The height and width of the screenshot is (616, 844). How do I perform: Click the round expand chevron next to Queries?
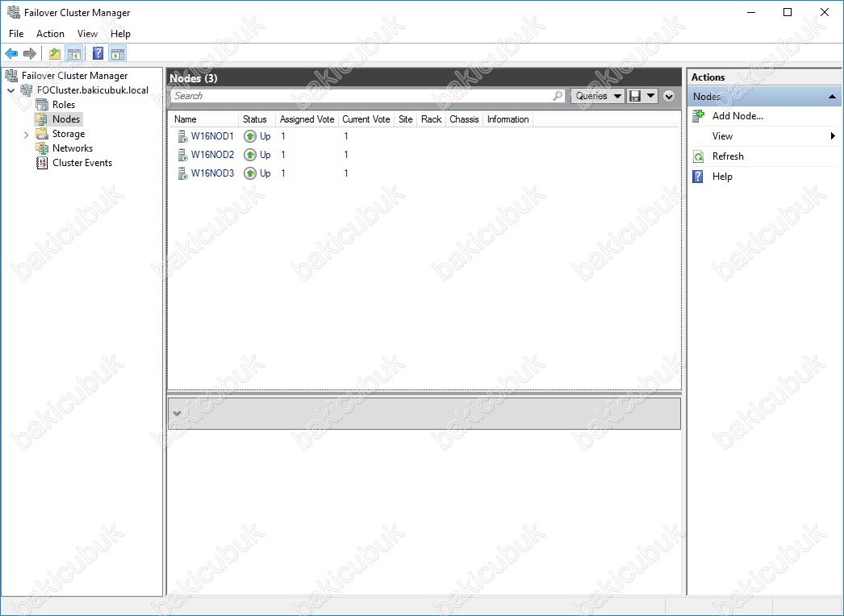[x=669, y=96]
